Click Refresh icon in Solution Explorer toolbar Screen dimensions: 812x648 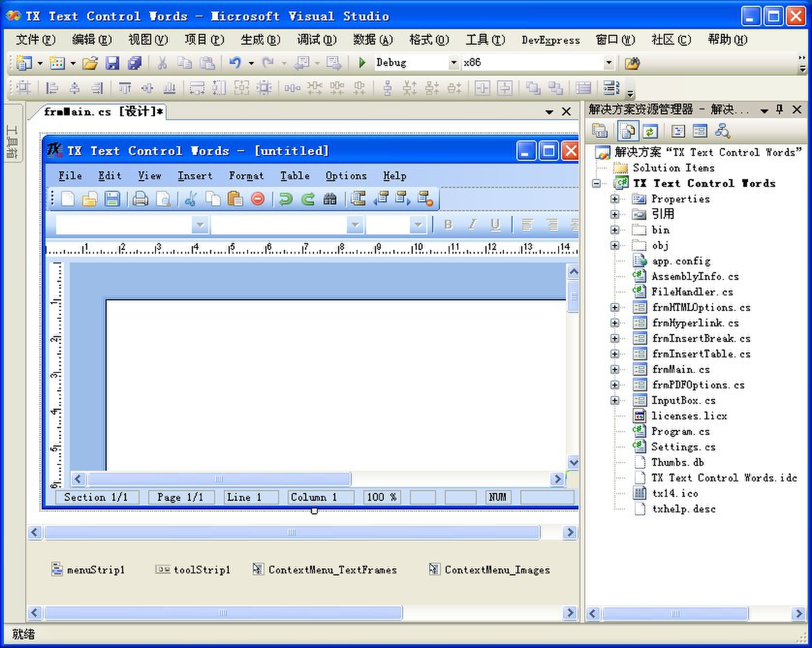click(x=650, y=131)
